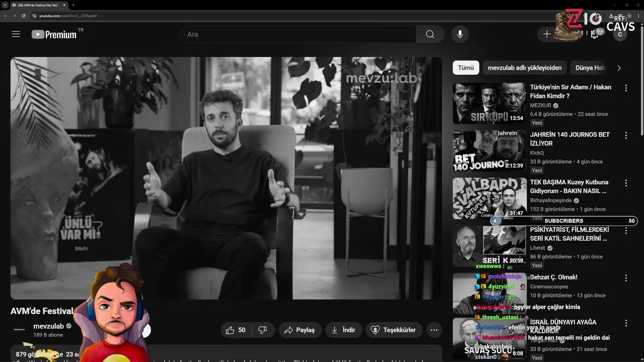This screenshot has width=644, height=362.
Task: Show more filter chips with right chevron
Action: click(x=619, y=68)
